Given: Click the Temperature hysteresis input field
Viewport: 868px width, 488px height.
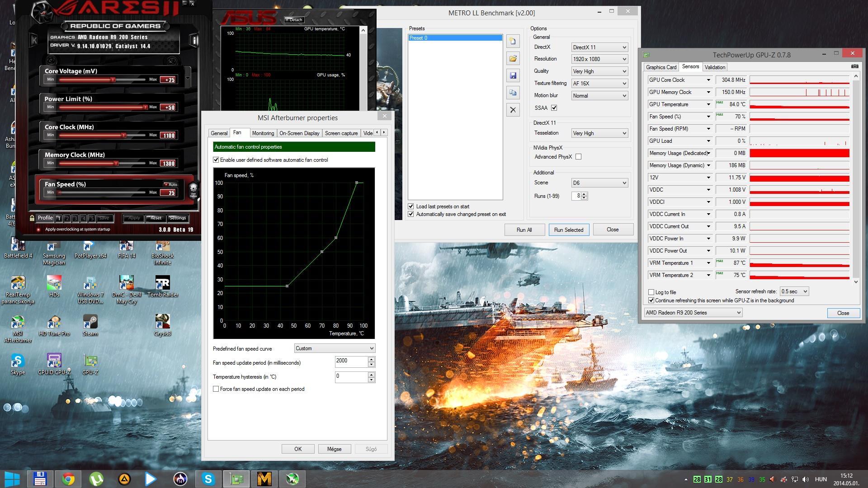Looking at the screenshot, I should click(x=351, y=376).
